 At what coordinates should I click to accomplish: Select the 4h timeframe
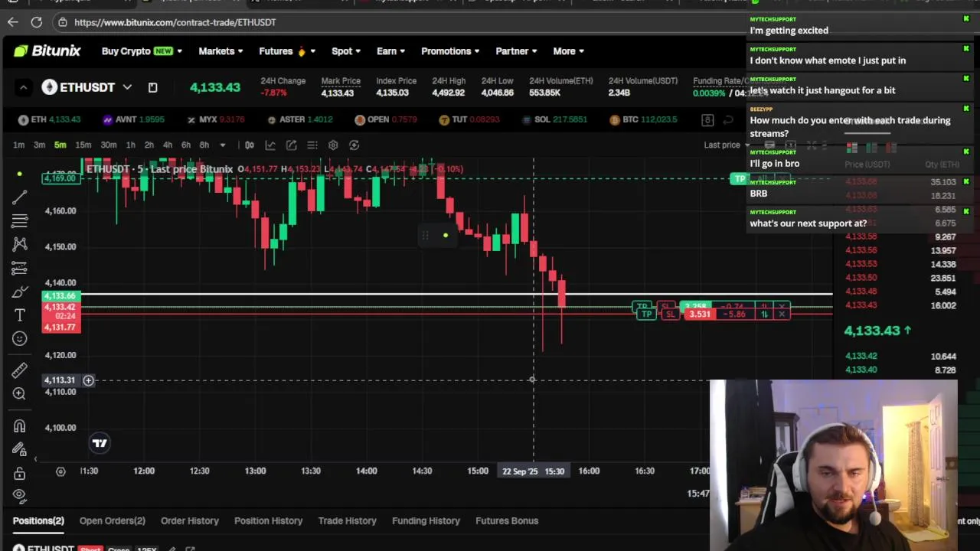pyautogui.click(x=168, y=145)
